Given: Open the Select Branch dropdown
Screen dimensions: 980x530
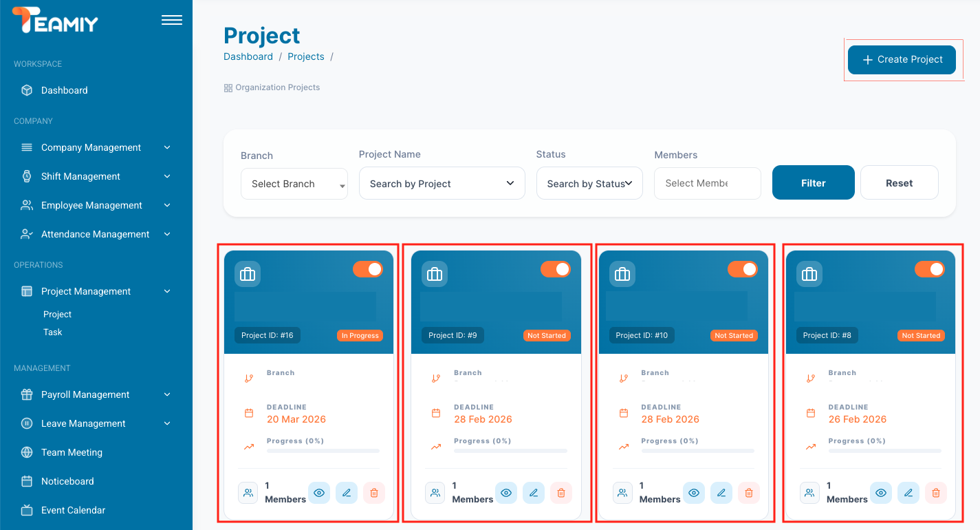Looking at the screenshot, I should [294, 184].
